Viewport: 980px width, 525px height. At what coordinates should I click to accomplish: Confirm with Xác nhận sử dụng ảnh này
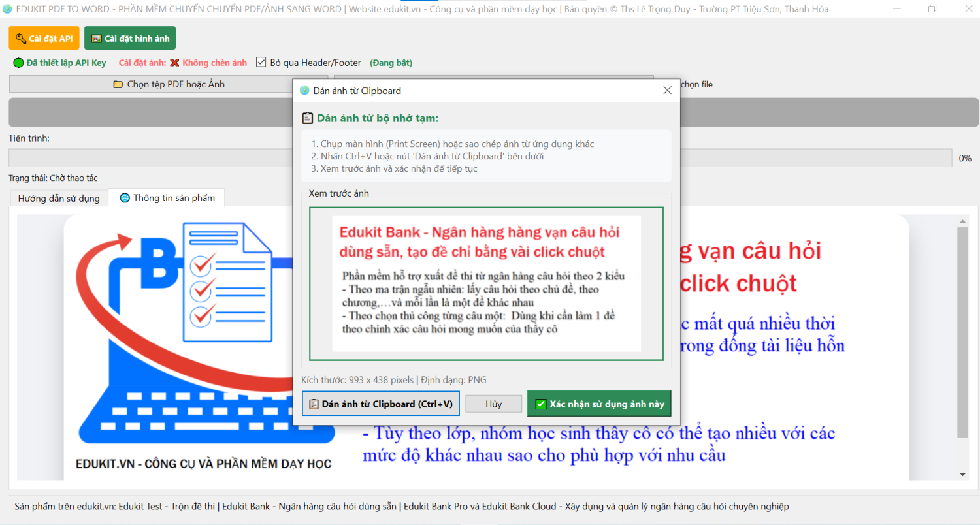tap(599, 404)
